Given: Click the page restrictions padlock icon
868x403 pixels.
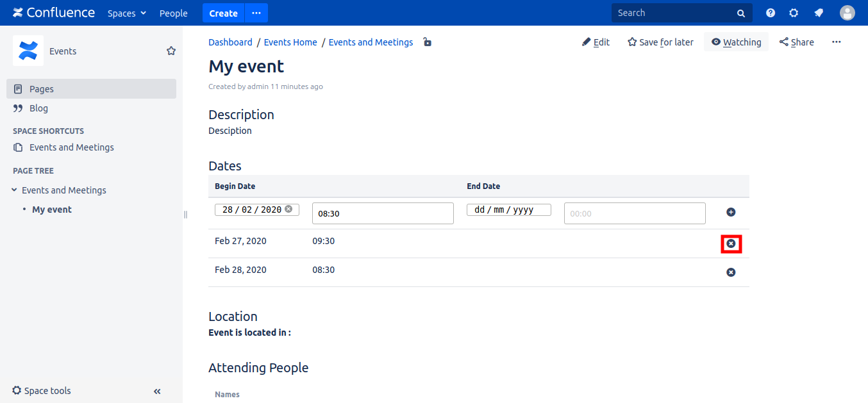Looking at the screenshot, I should (x=427, y=42).
